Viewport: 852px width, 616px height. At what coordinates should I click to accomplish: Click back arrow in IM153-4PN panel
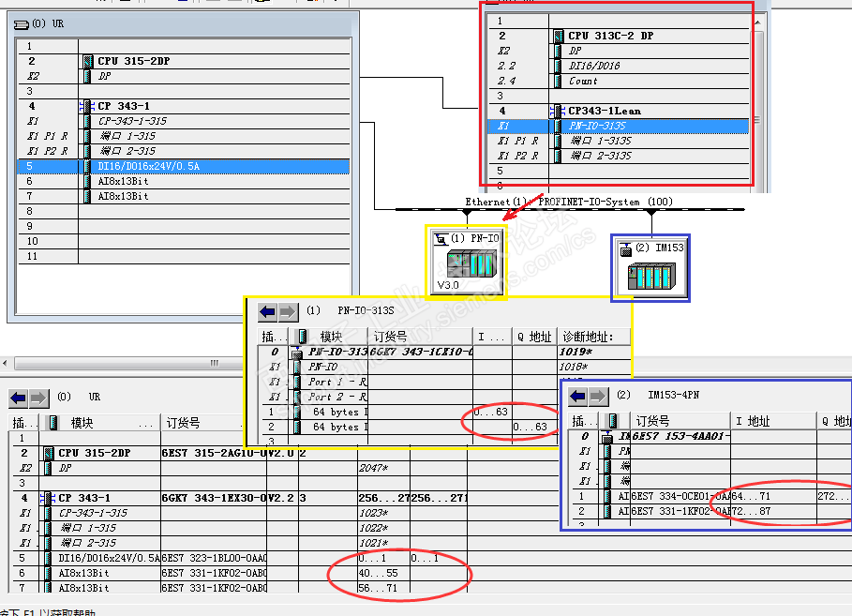coord(577,397)
